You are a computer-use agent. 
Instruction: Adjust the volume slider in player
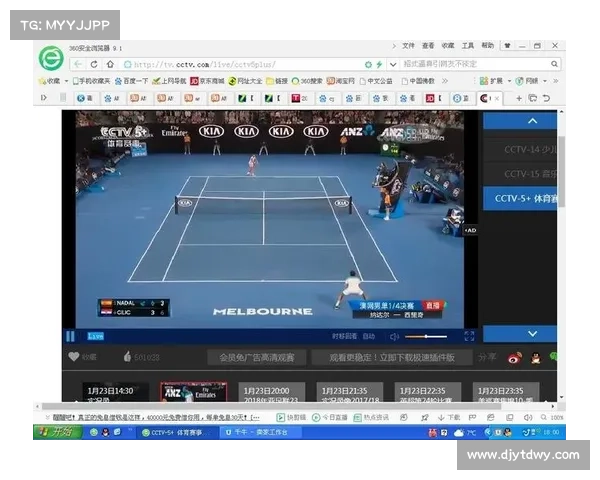(425, 337)
